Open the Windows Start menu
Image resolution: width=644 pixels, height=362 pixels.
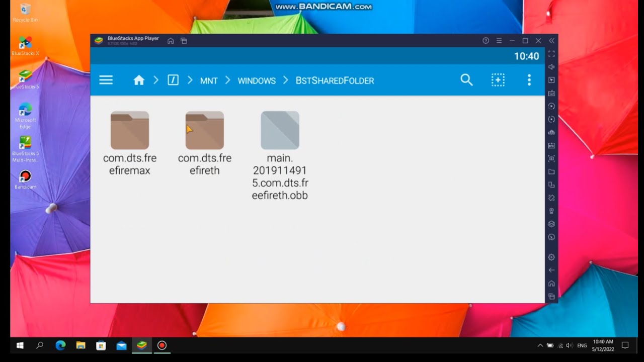[20, 345]
